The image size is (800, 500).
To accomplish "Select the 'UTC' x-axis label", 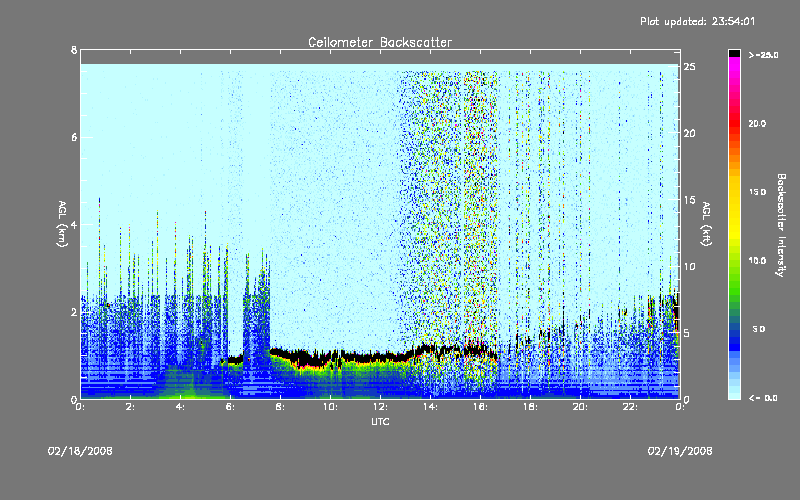I will click(380, 421).
